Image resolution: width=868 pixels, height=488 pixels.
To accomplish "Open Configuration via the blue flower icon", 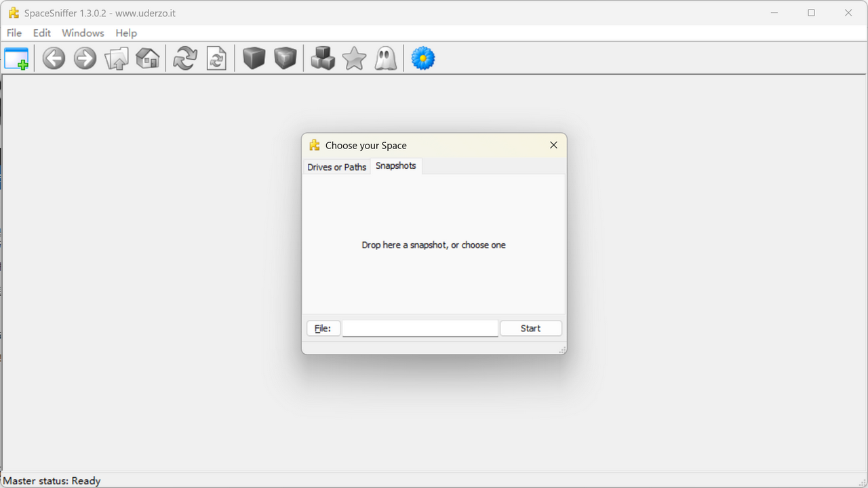I will click(x=422, y=58).
